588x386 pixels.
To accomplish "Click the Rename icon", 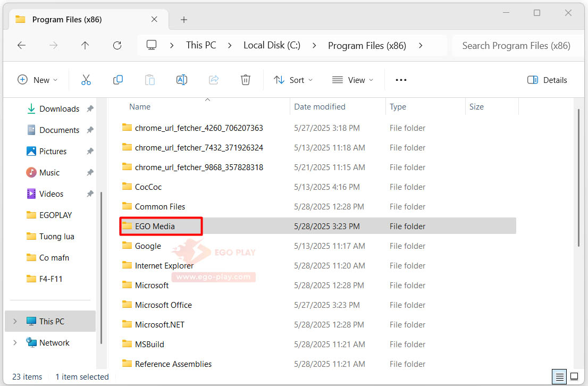I will (181, 80).
